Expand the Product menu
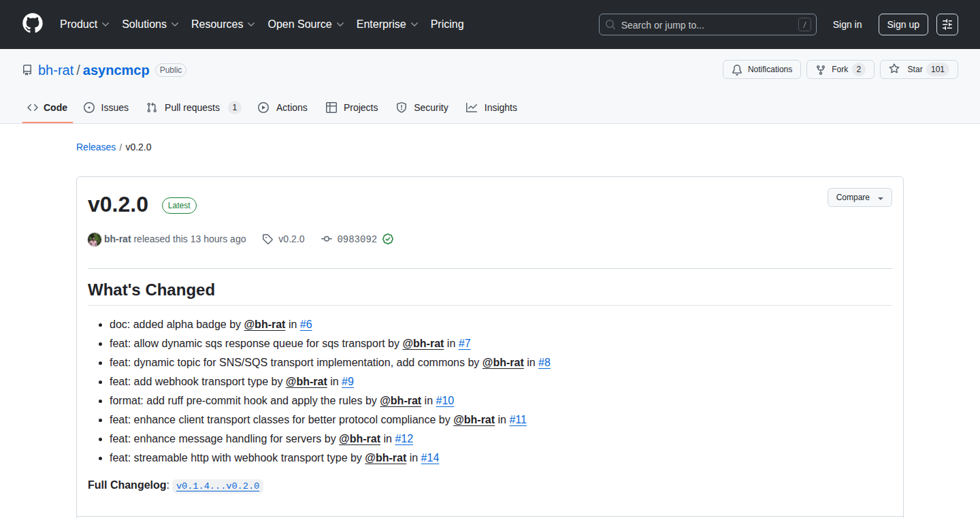This screenshot has width=980, height=518. [84, 24]
